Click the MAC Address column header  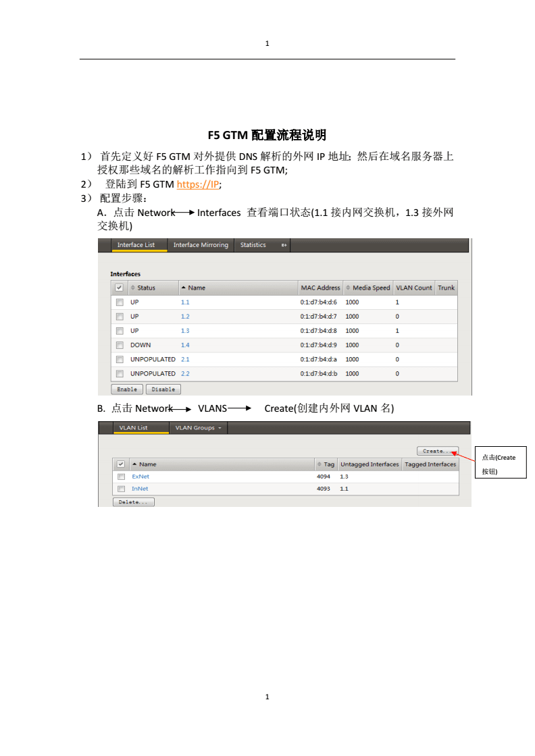(320, 288)
